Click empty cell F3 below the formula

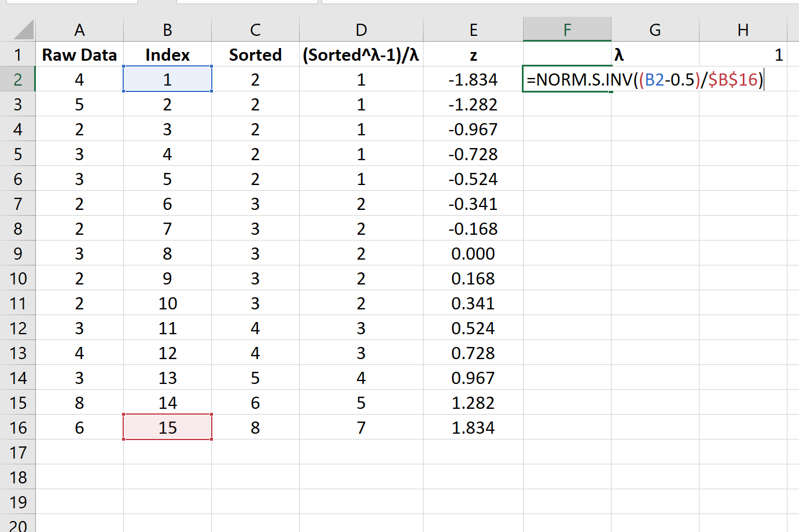(x=567, y=104)
